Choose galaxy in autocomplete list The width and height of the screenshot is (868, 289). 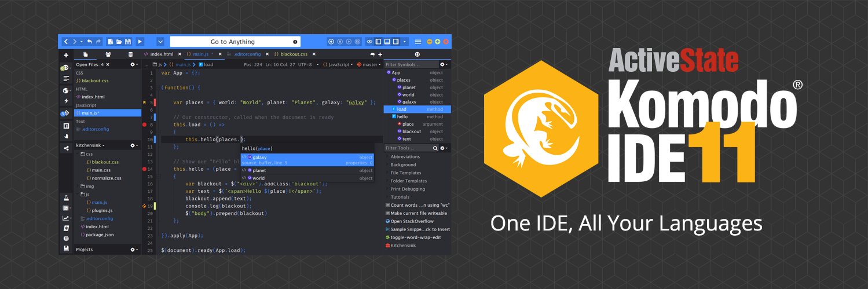(307, 160)
